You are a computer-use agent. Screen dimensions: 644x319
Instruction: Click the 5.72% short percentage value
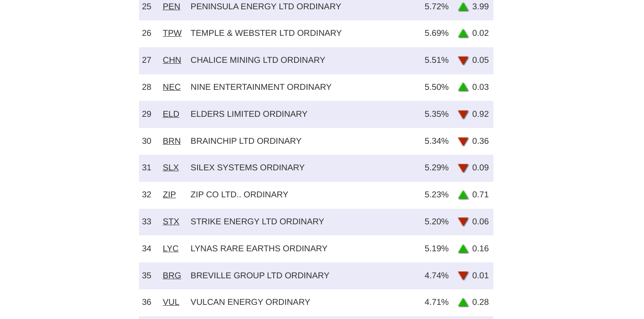(437, 7)
